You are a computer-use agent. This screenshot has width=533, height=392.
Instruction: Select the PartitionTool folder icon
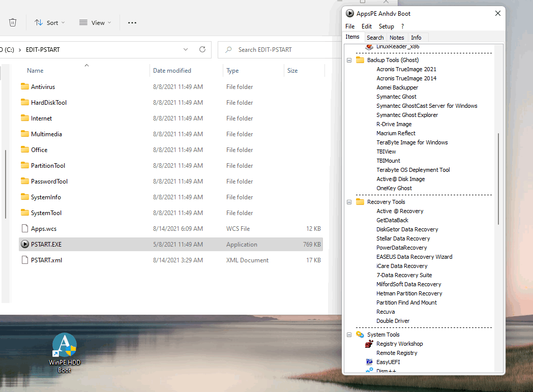[x=25, y=165]
